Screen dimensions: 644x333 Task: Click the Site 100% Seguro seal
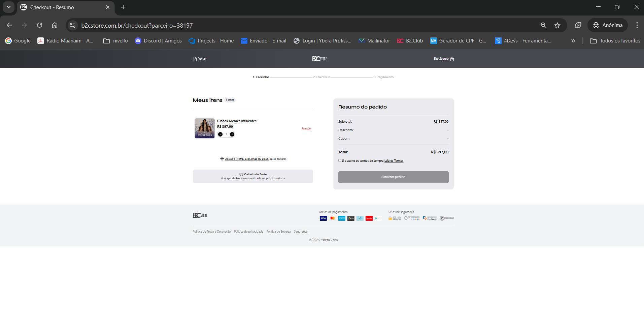point(395,218)
